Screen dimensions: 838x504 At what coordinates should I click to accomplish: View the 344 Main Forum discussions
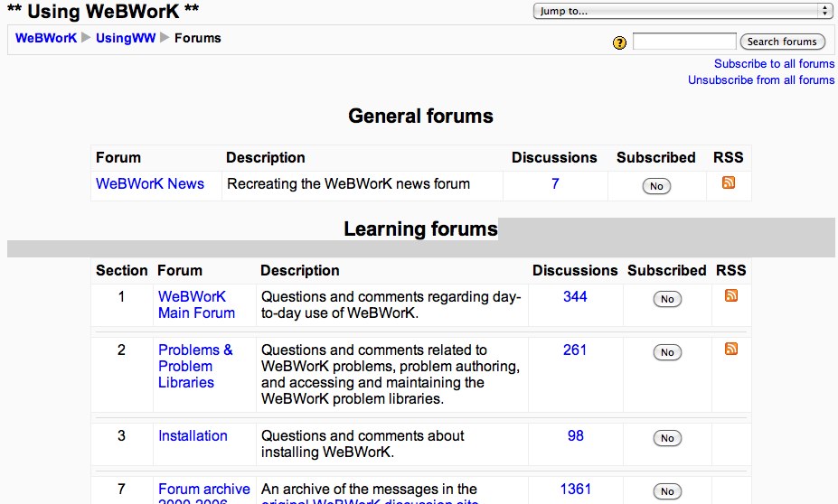point(575,296)
